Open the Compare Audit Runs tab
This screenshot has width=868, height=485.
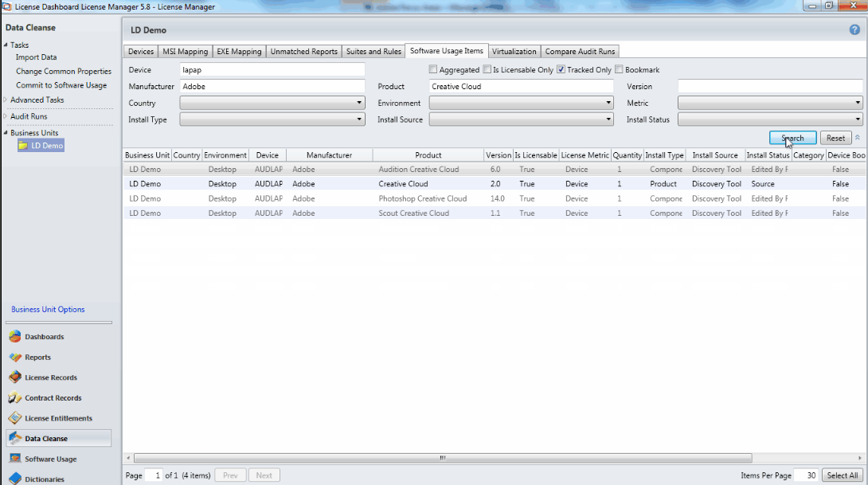click(580, 52)
